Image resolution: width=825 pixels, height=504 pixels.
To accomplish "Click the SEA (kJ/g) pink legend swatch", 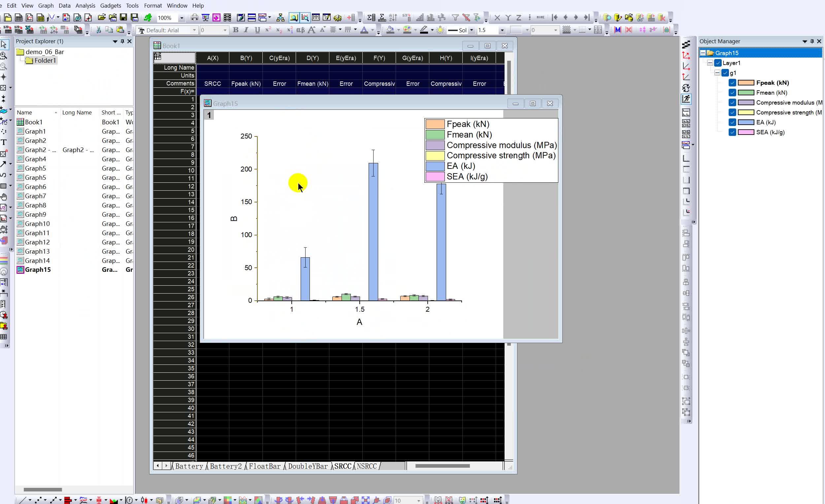I will pos(435,177).
